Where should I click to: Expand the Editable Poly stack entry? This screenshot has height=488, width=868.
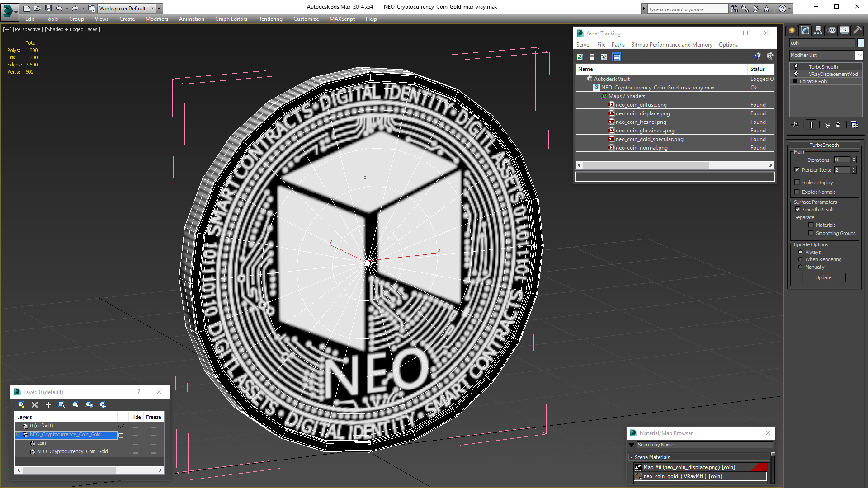795,81
